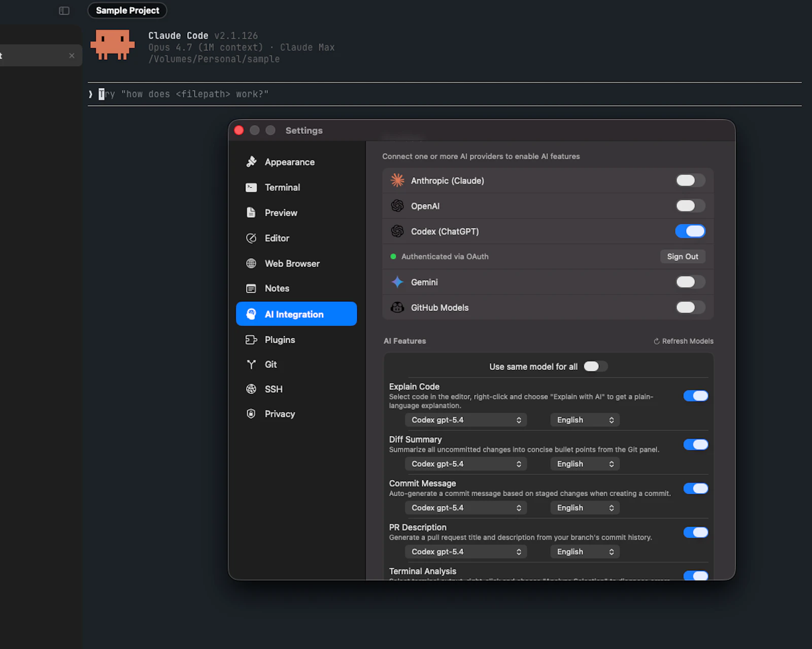The height and width of the screenshot is (649, 812).
Task: Enable the OpenAI provider switch
Action: (690, 206)
